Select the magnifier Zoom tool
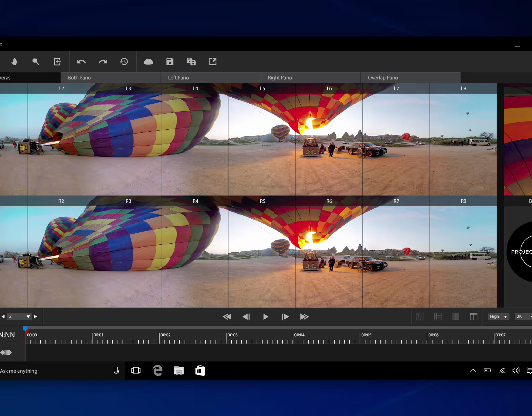 point(36,62)
